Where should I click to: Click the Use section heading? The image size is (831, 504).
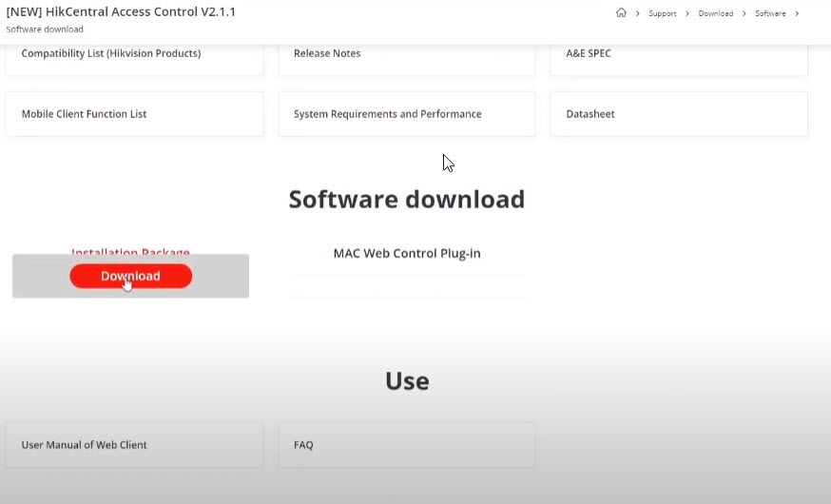(x=407, y=381)
